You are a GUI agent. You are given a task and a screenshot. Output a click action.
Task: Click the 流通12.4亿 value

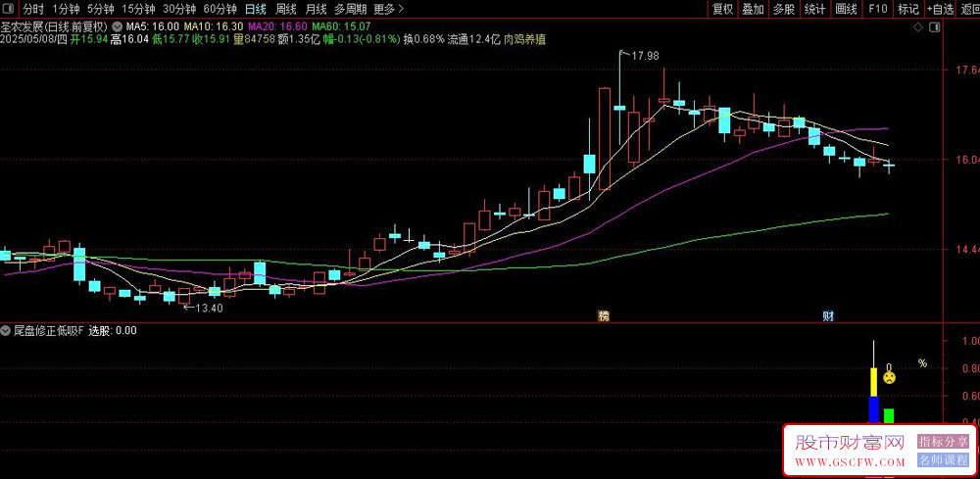click(x=474, y=40)
